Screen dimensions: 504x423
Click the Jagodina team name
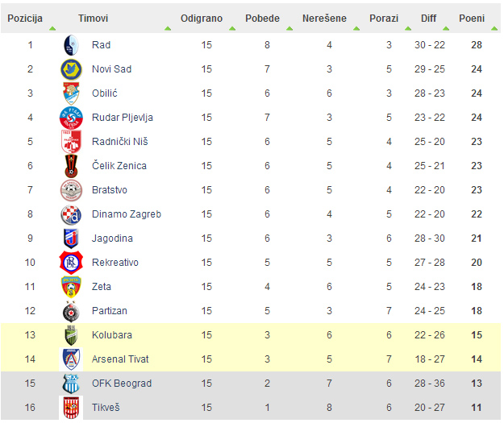pyautogui.click(x=112, y=238)
